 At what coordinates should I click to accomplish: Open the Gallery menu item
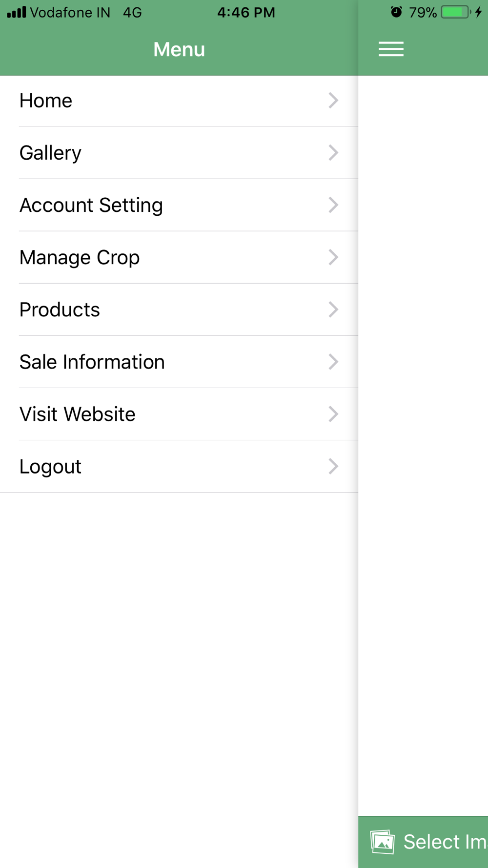tap(179, 153)
